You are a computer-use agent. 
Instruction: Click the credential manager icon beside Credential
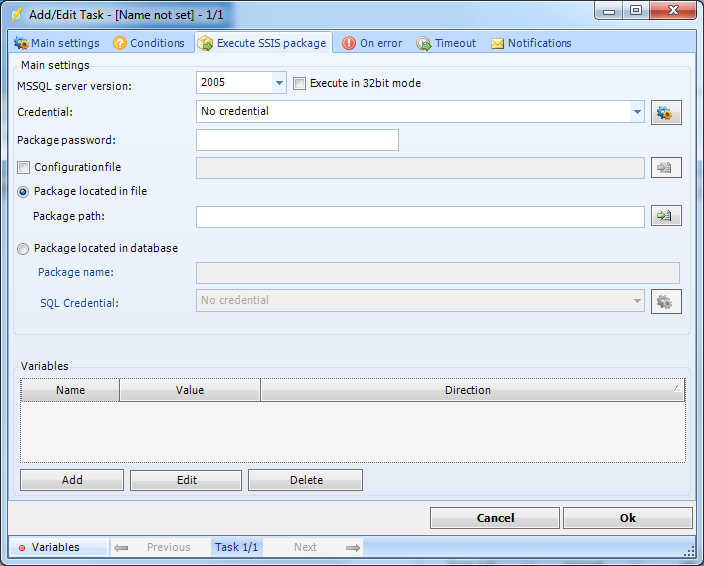[x=666, y=112]
